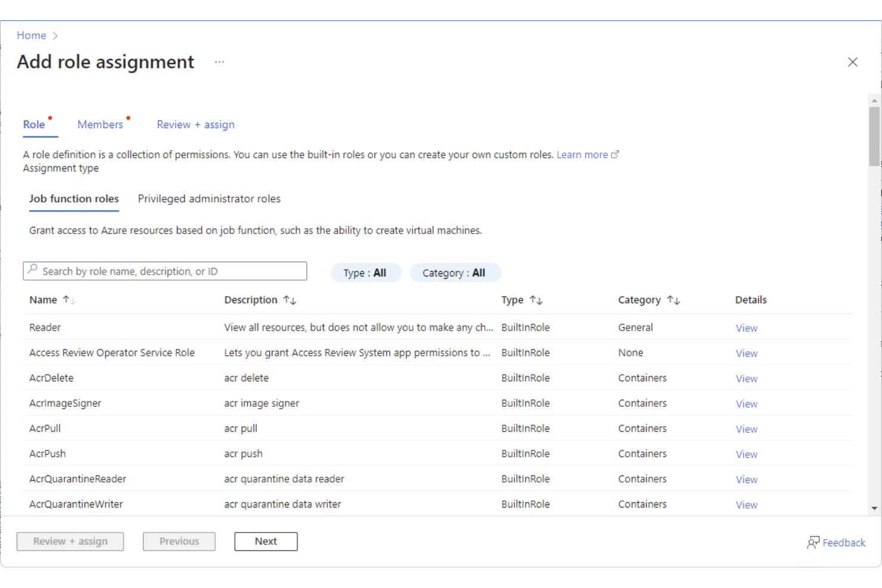The width and height of the screenshot is (882, 588).
Task: Click the external link icon on Learn more
Action: click(x=615, y=154)
